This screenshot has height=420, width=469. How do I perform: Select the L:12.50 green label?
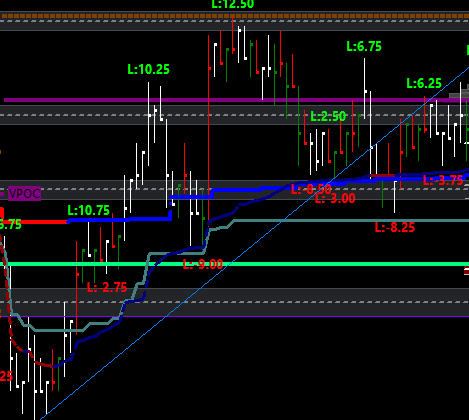pyautogui.click(x=233, y=4)
